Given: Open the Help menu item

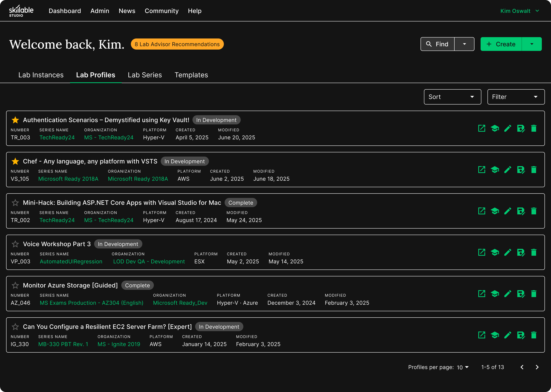Looking at the screenshot, I should [x=195, y=11].
